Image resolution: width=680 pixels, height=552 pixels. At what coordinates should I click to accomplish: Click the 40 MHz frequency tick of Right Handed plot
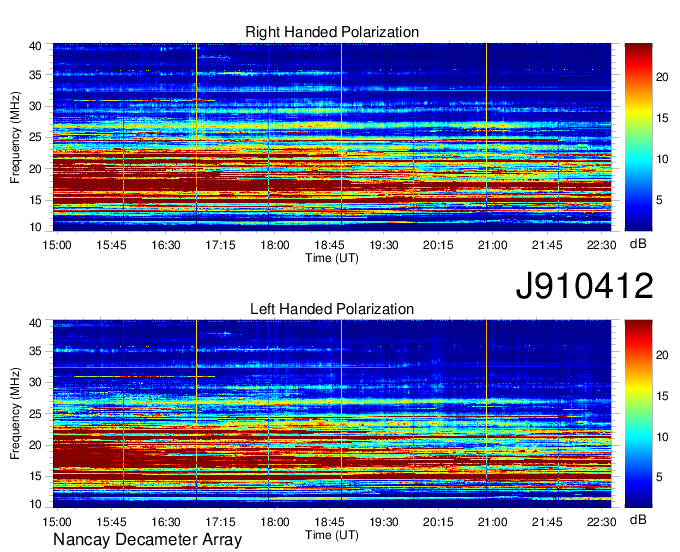[35, 46]
